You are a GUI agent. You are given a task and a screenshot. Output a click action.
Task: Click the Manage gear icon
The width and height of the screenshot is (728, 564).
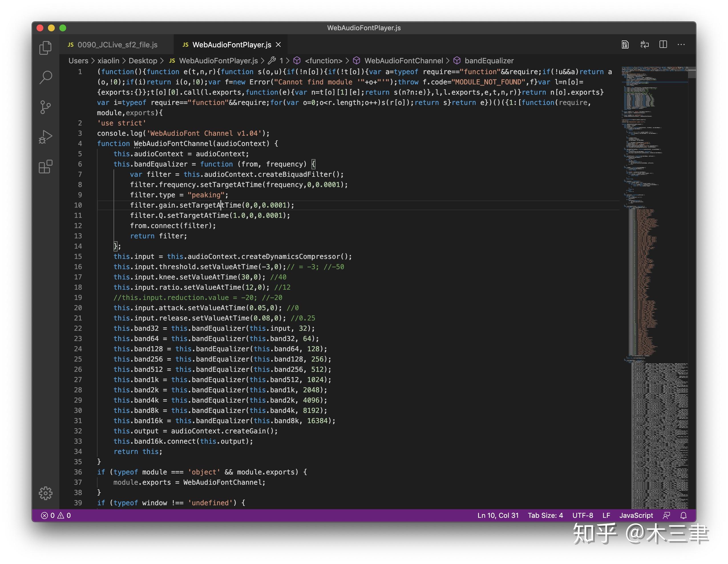[45, 493]
